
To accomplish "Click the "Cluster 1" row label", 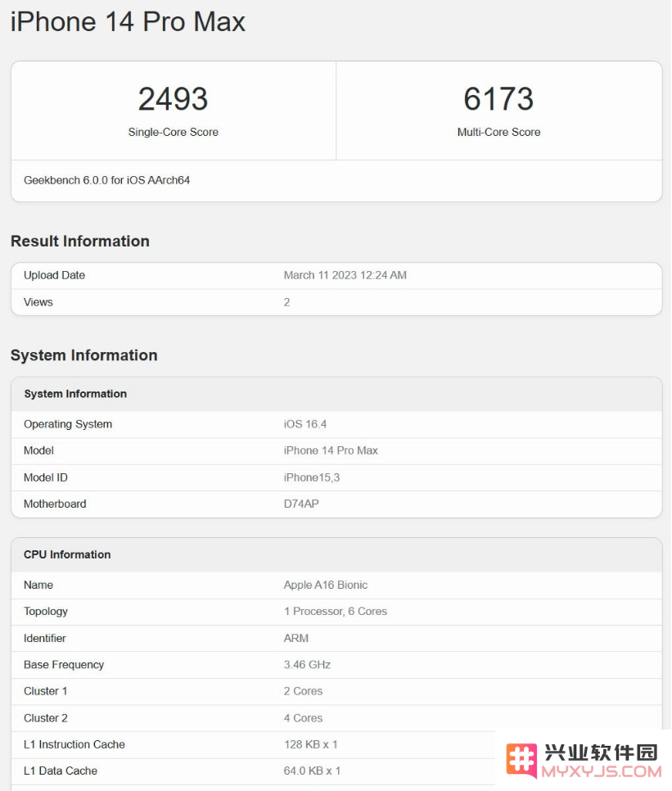I will [45, 692].
